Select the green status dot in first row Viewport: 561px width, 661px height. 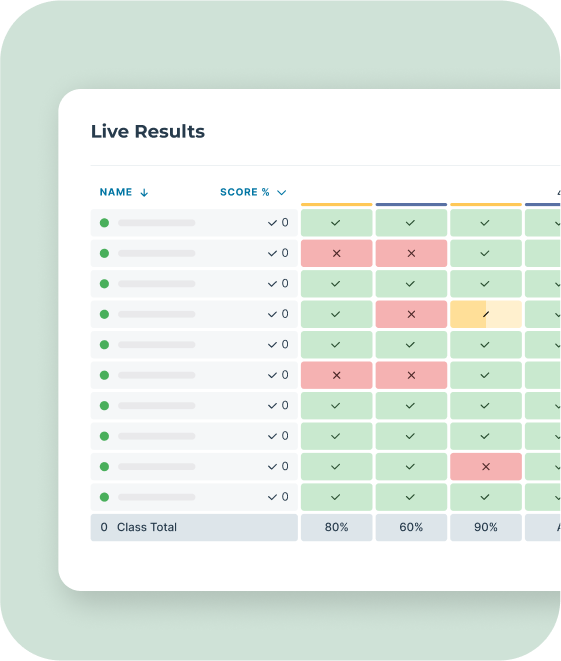(x=105, y=223)
